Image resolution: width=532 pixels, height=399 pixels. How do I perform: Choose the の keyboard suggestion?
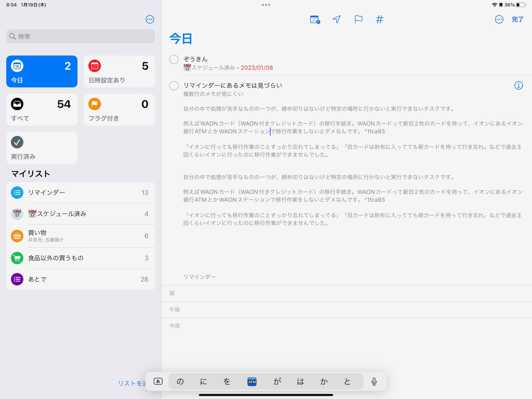[180, 382]
